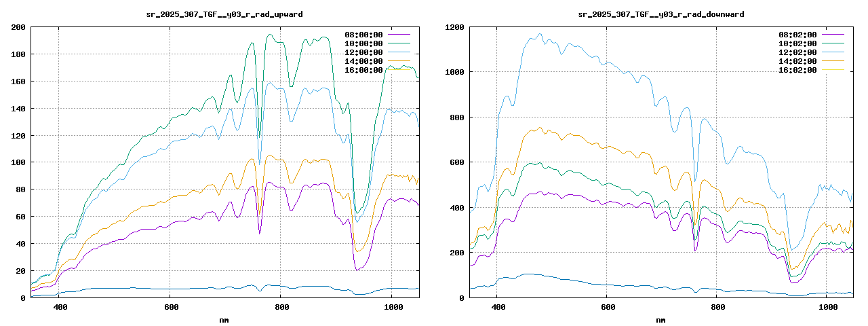Click the nm axis label under downward chart
The width and height of the screenshot is (868, 326).
pos(661,319)
